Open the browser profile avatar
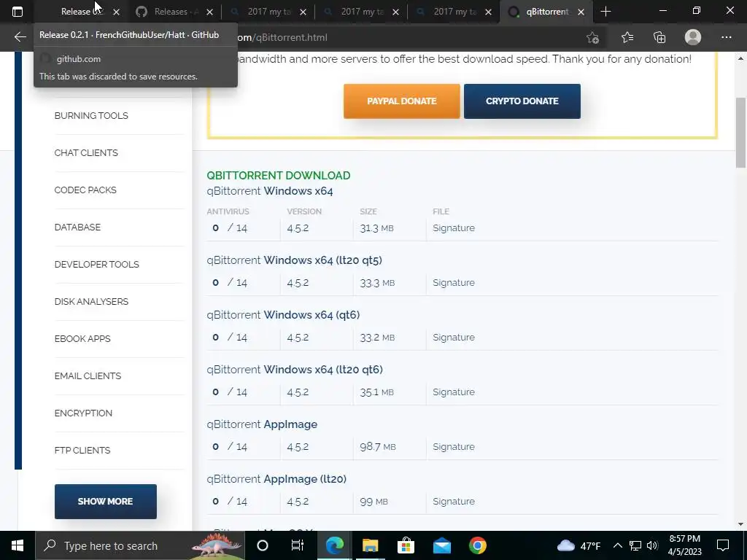The height and width of the screenshot is (560, 747). (x=693, y=37)
